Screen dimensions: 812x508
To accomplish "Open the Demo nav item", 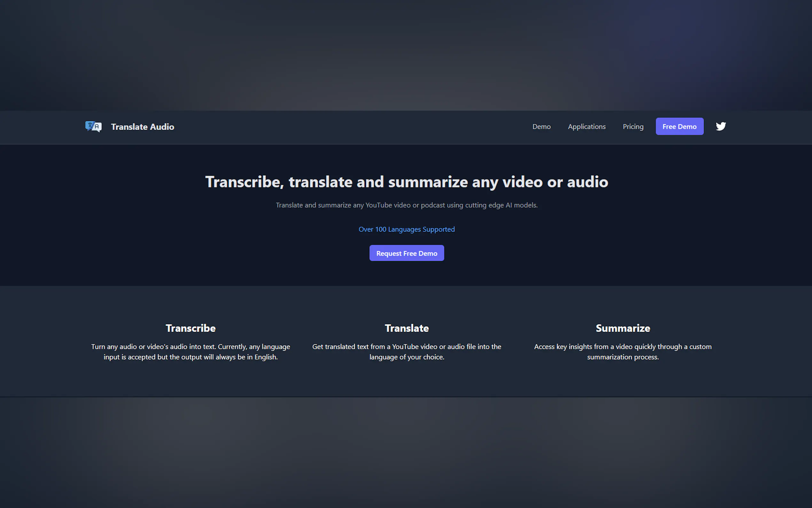I will [542, 127].
